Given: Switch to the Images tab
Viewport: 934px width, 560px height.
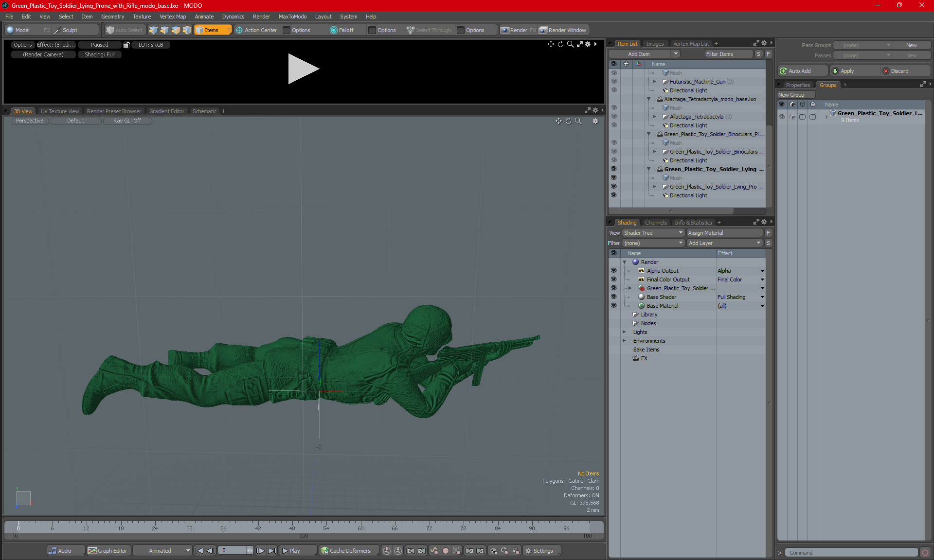Looking at the screenshot, I should point(655,44).
